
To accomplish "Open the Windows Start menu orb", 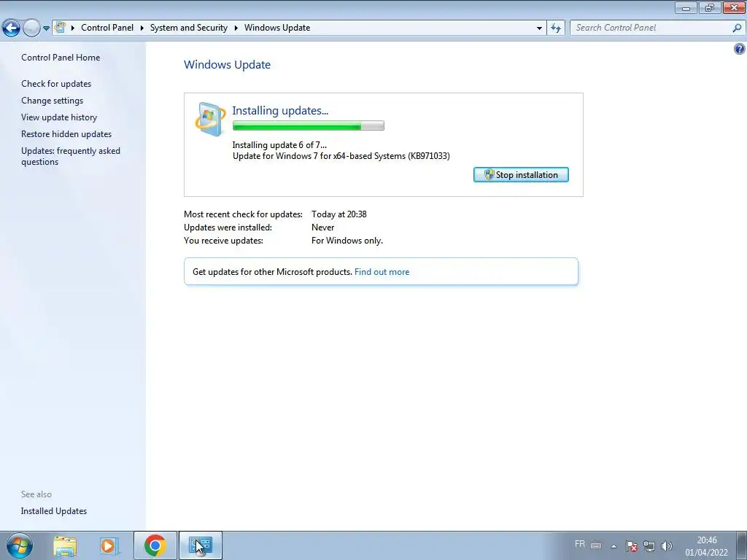I will click(19, 545).
